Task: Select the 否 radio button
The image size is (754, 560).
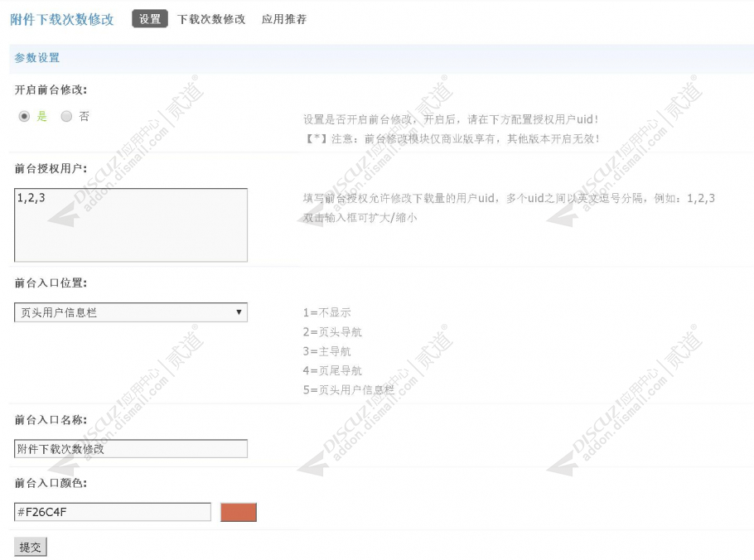Action: (66, 116)
